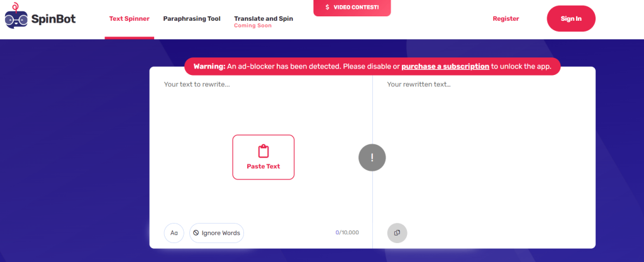
Task: Open the Translate and Spin tab
Action: coord(264,21)
